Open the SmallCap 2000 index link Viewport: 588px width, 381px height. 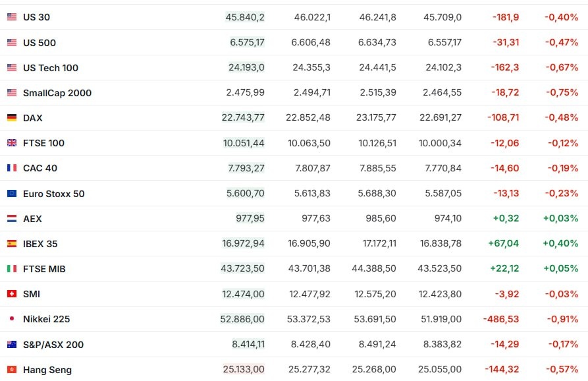pos(57,93)
